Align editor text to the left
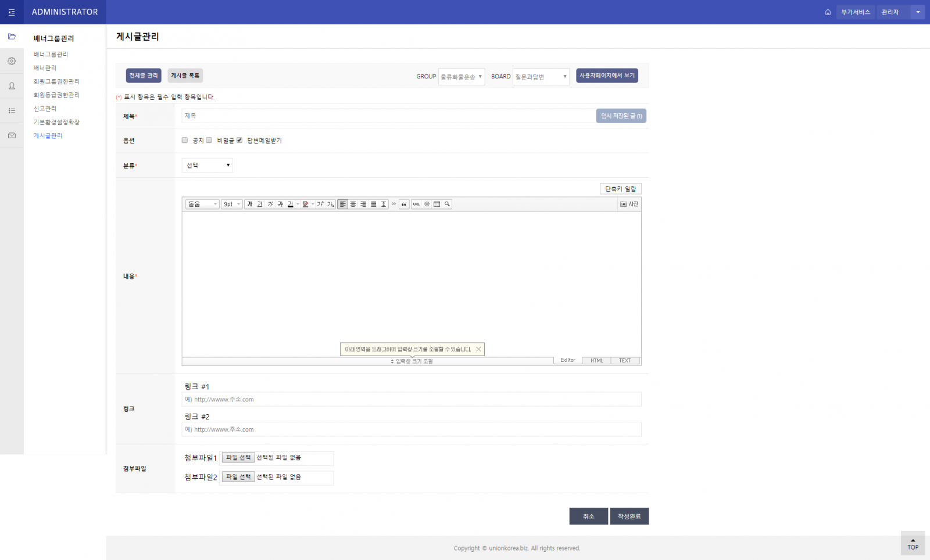The width and height of the screenshot is (930, 560). [343, 204]
